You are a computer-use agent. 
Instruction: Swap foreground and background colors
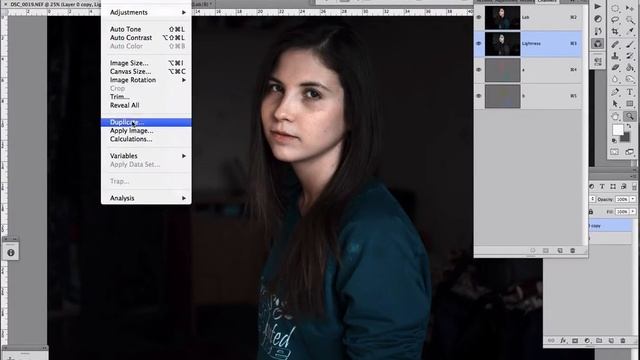pyautogui.click(x=629, y=126)
